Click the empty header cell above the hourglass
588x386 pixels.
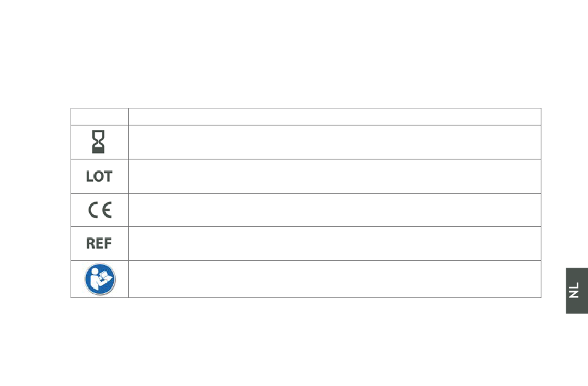pyautogui.click(x=100, y=116)
